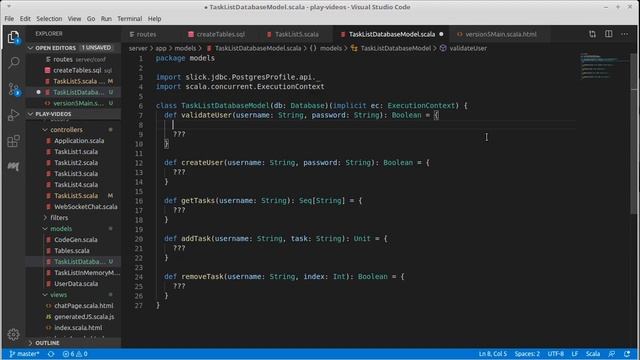Open the File menu
Viewport: 640px width, 360px height.
9,19
